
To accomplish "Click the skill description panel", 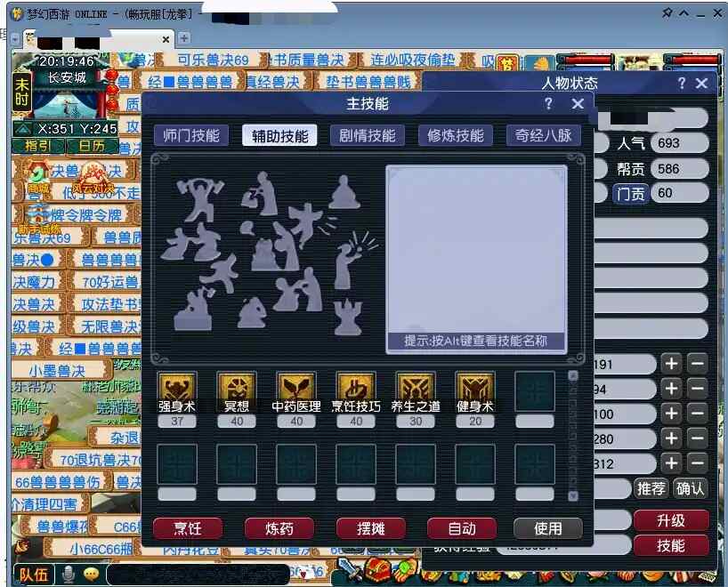I will click(476, 260).
